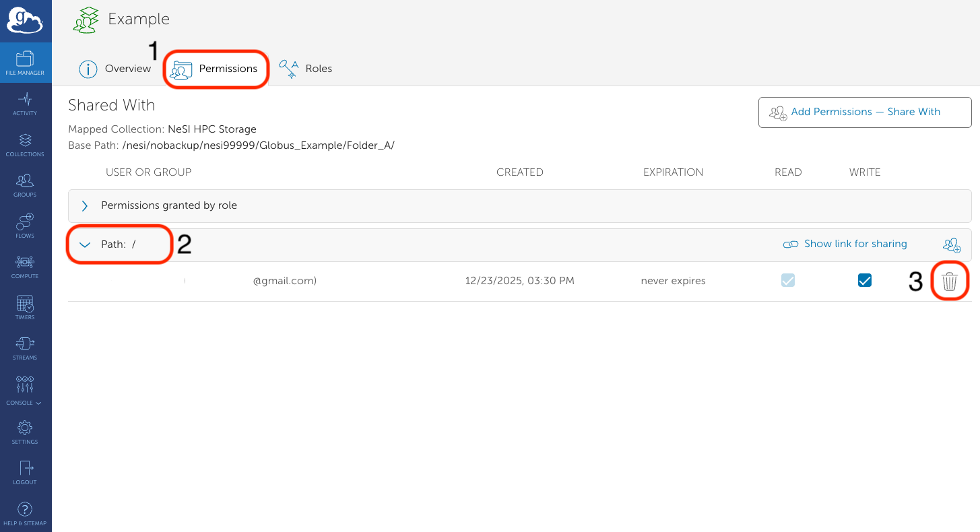The width and height of the screenshot is (980, 532).
Task: Uncheck the Write permission checkbox
Action: click(x=865, y=281)
